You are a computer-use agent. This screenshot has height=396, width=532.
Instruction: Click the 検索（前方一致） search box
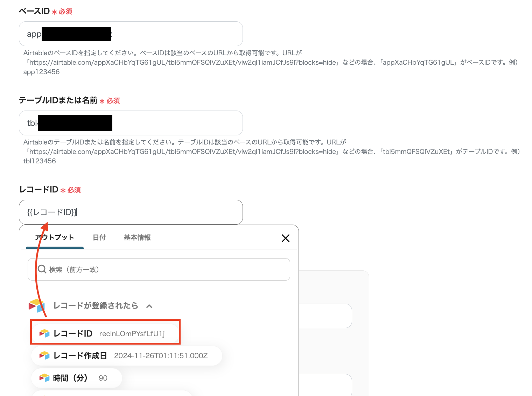(x=157, y=269)
